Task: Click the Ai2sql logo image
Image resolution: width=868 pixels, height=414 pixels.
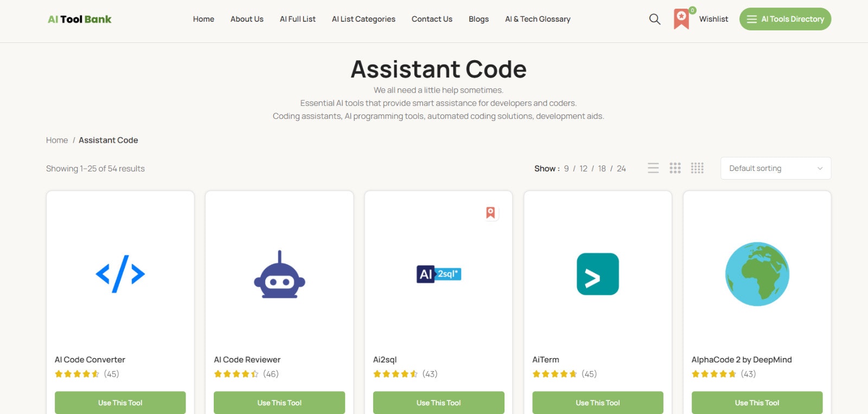Action: [438, 274]
